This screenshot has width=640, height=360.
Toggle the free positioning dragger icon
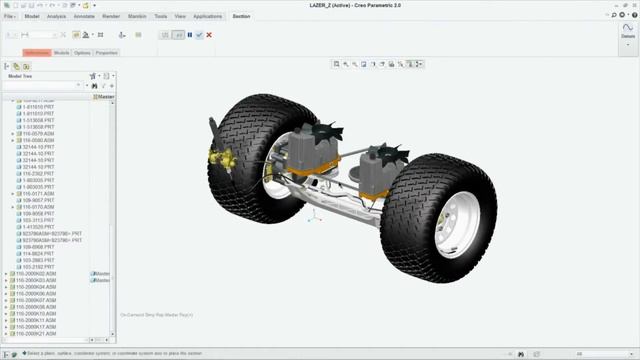pos(122,35)
